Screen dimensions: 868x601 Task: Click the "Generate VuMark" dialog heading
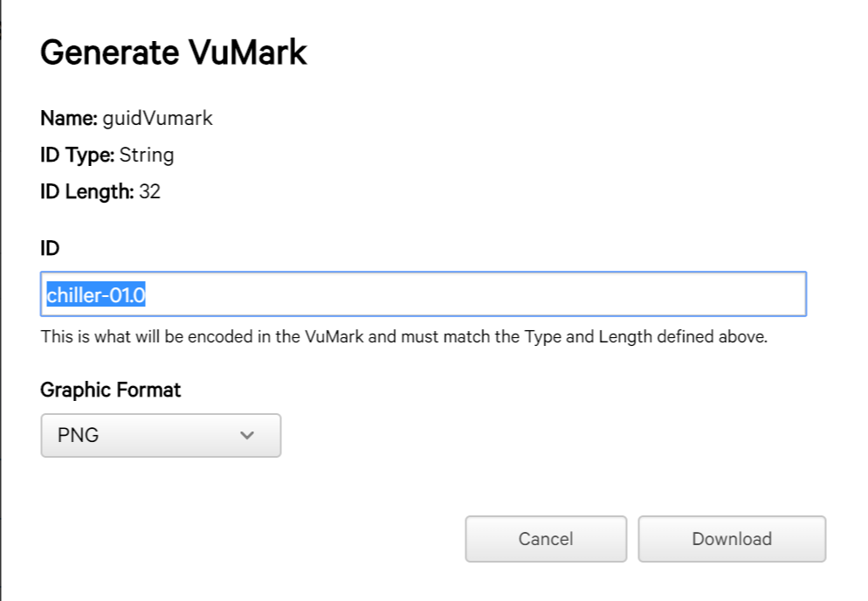coord(174,53)
